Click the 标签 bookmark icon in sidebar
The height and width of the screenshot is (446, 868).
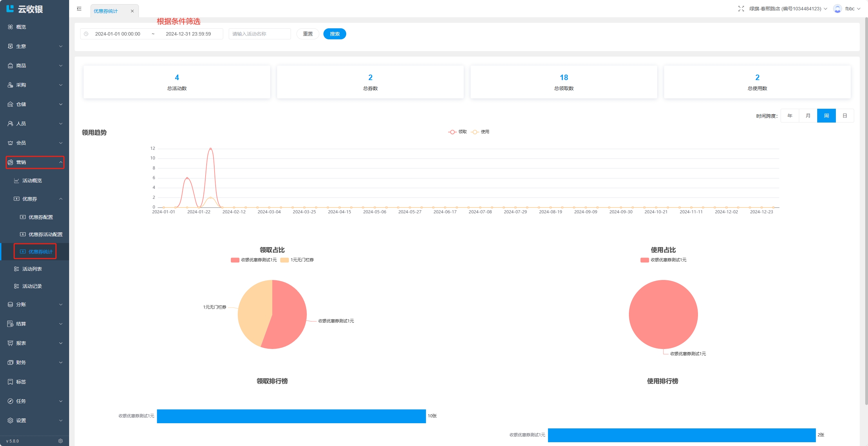point(10,382)
